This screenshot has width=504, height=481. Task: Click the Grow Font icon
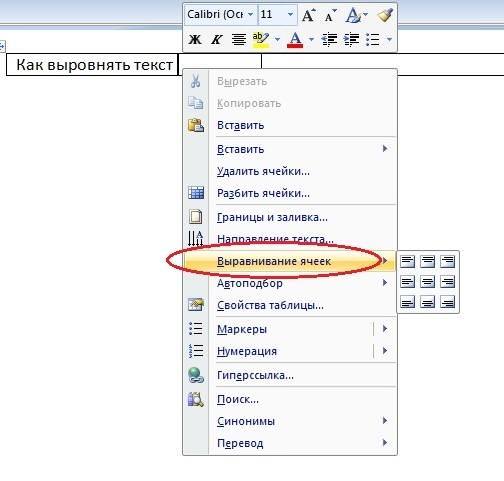[x=308, y=15]
